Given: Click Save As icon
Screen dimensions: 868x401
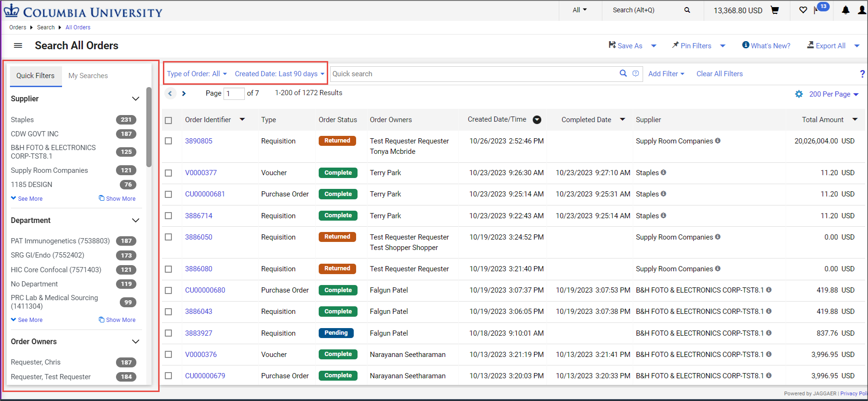Looking at the screenshot, I should [612, 45].
